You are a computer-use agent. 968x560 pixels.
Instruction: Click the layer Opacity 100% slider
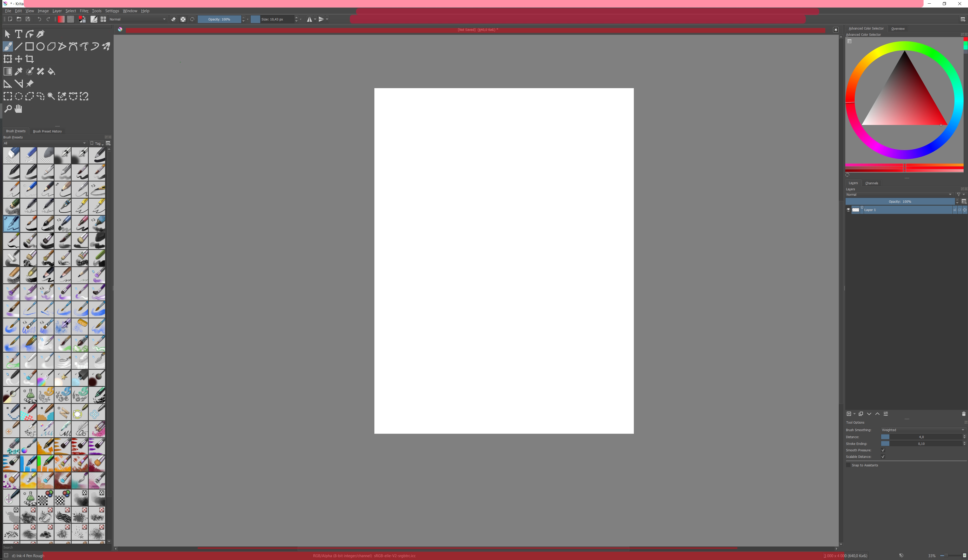(x=900, y=201)
